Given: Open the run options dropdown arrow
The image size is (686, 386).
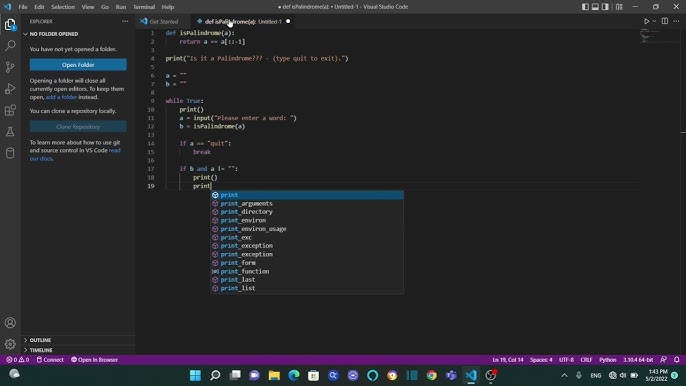Looking at the screenshot, I should point(654,21).
